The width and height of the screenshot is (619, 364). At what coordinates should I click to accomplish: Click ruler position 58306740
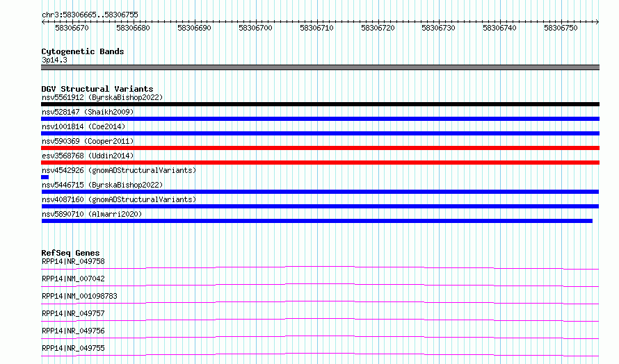(x=500, y=28)
